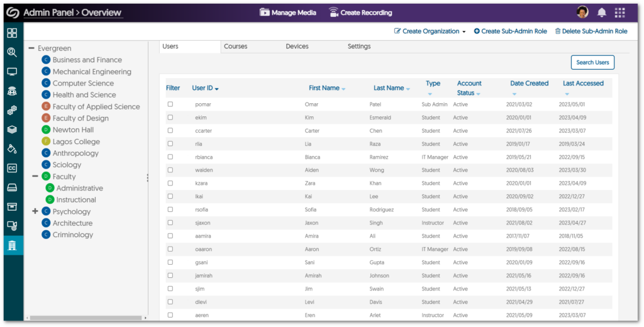The height and width of the screenshot is (327, 644).
Task: Sort by Last Accessed column
Action: click(x=583, y=88)
